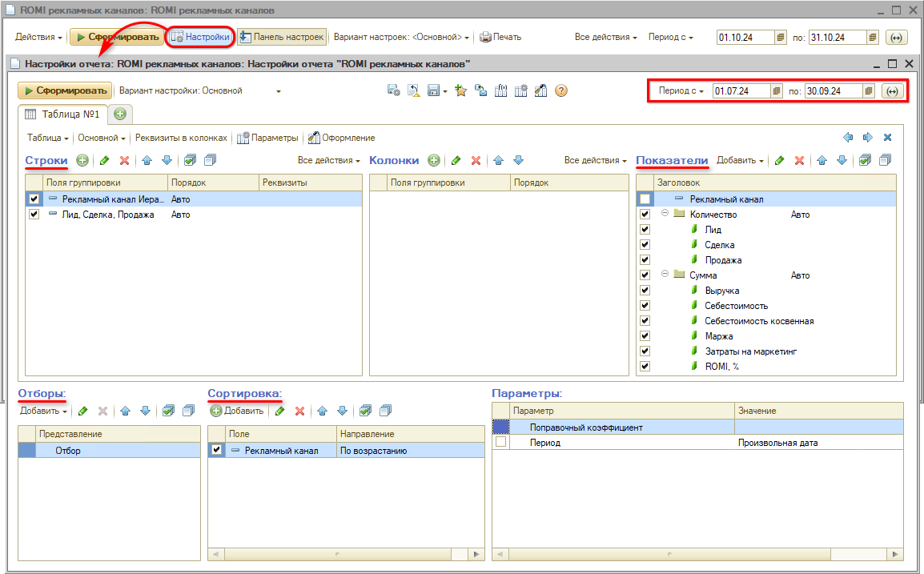Viewport: 924px width, 574px height.
Task: Uncheck the Выручка indicator
Action: tap(645, 291)
